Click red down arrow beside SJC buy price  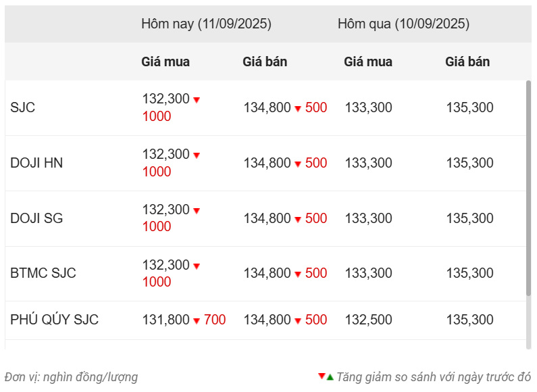pos(197,100)
